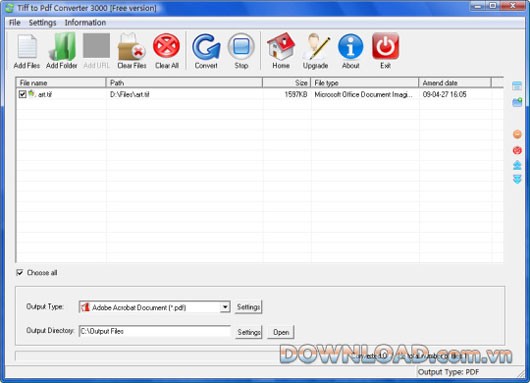This screenshot has height=383, width=530.
Task: Open the Settings menu
Action: point(43,23)
